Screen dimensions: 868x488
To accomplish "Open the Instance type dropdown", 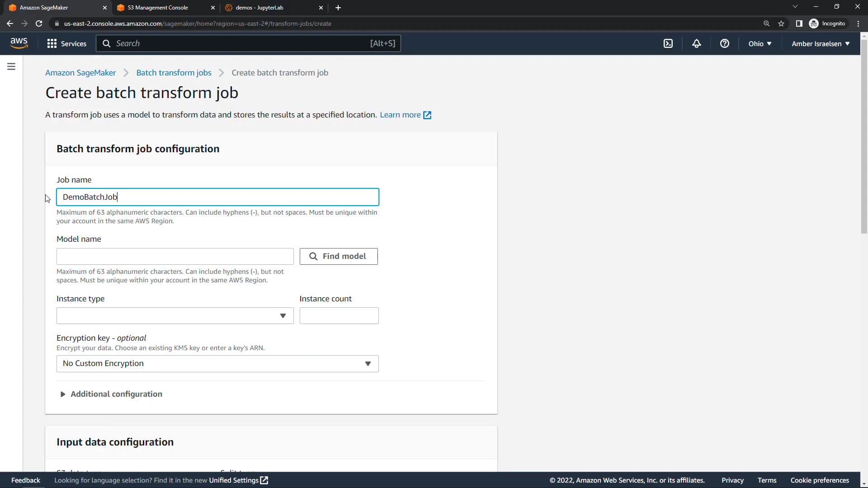I will [175, 316].
